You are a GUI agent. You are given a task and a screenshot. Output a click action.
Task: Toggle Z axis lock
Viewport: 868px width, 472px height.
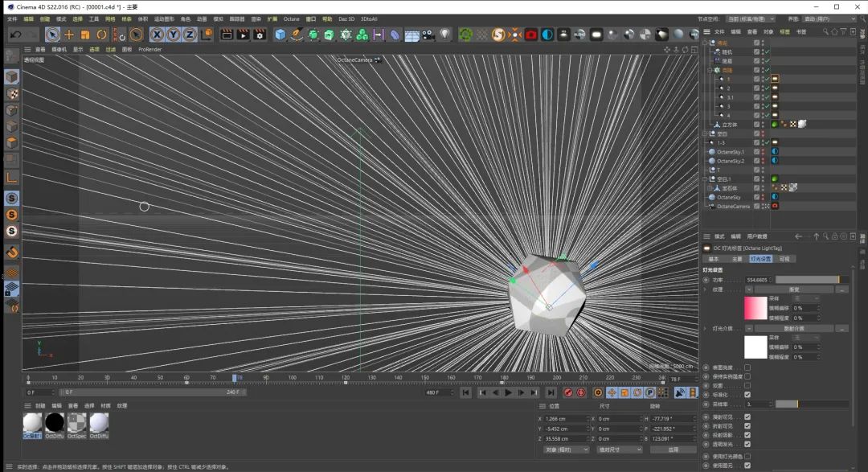point(190,35)
